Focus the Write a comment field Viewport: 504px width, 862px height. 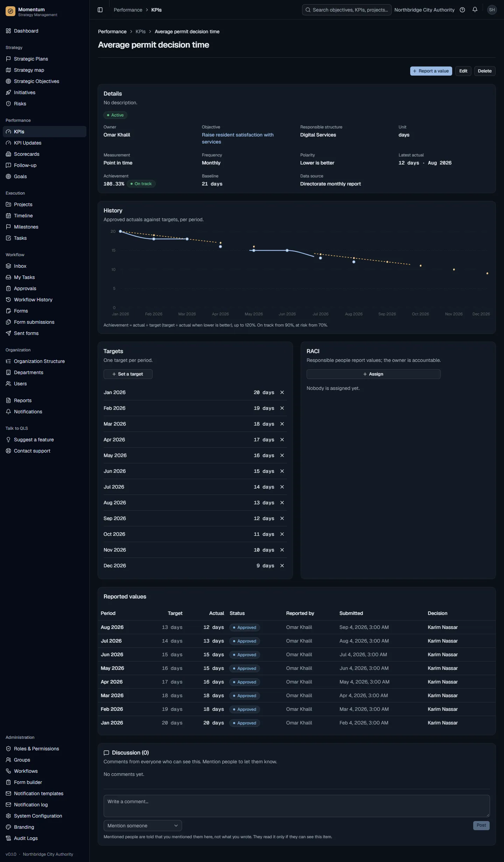pyautogui.click(x=297, y=806)
